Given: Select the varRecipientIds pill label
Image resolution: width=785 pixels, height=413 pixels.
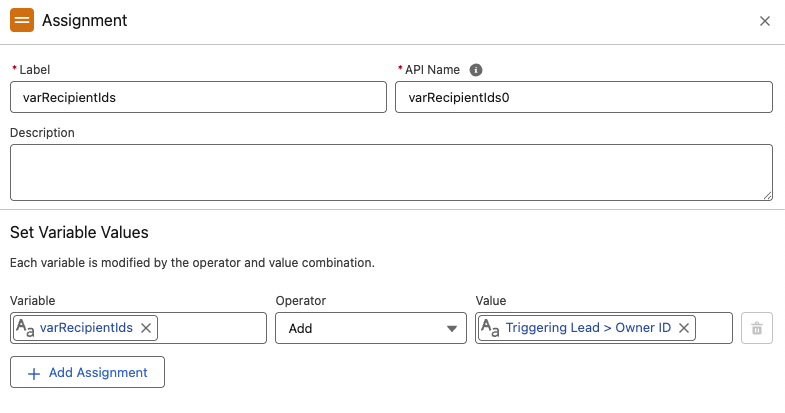Looking at the screenshot, I should click(86, 328).
